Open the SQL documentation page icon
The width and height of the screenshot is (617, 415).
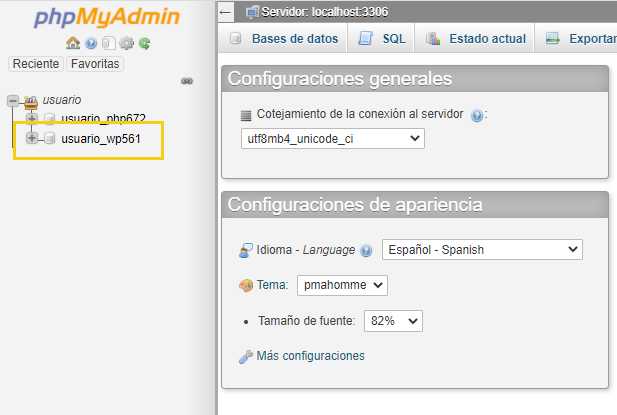click(x=109, y=43)
